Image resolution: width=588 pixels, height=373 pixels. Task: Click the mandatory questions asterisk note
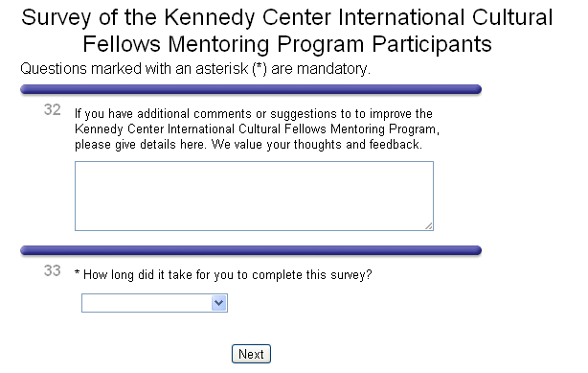click(195, 69)
